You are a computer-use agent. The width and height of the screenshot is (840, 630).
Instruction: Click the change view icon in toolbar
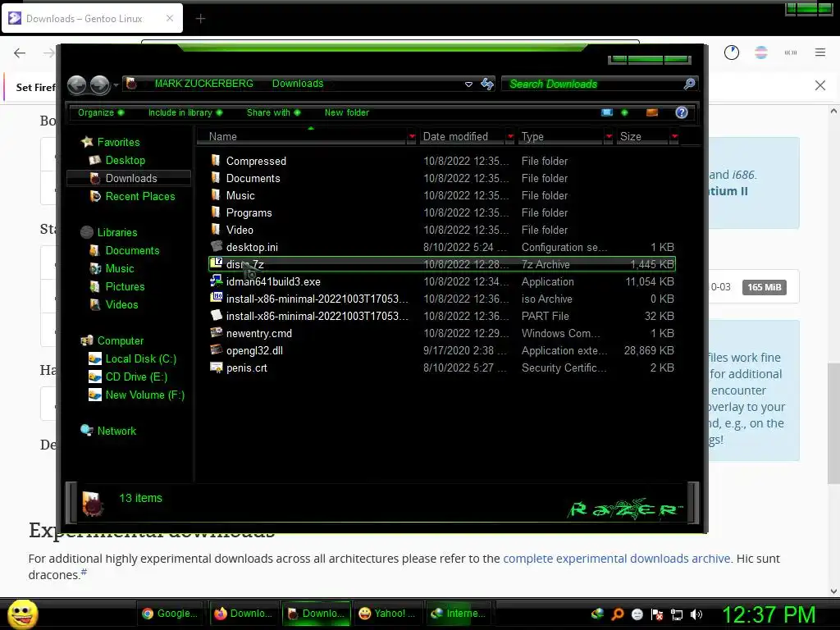(607, 112)
